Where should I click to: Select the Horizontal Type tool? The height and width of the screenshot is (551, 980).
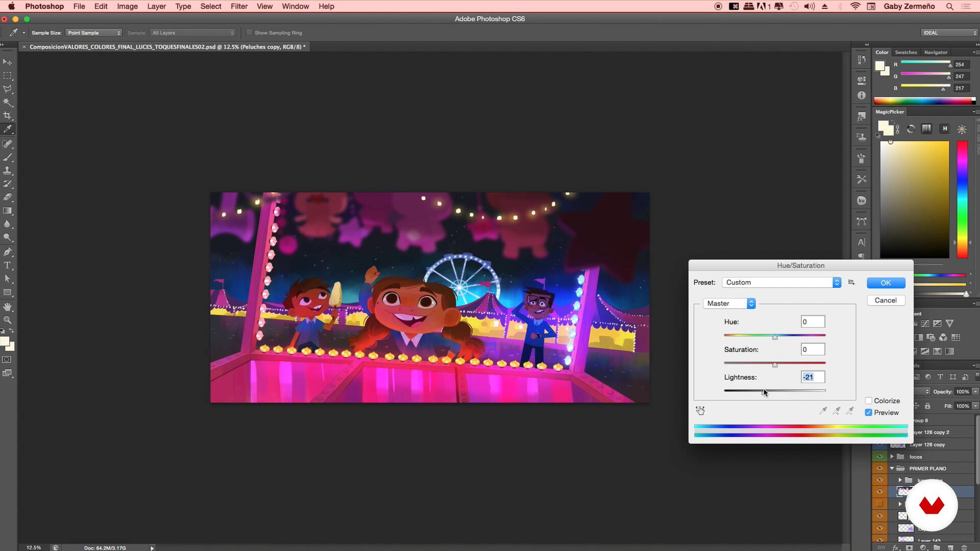(8, 265)
